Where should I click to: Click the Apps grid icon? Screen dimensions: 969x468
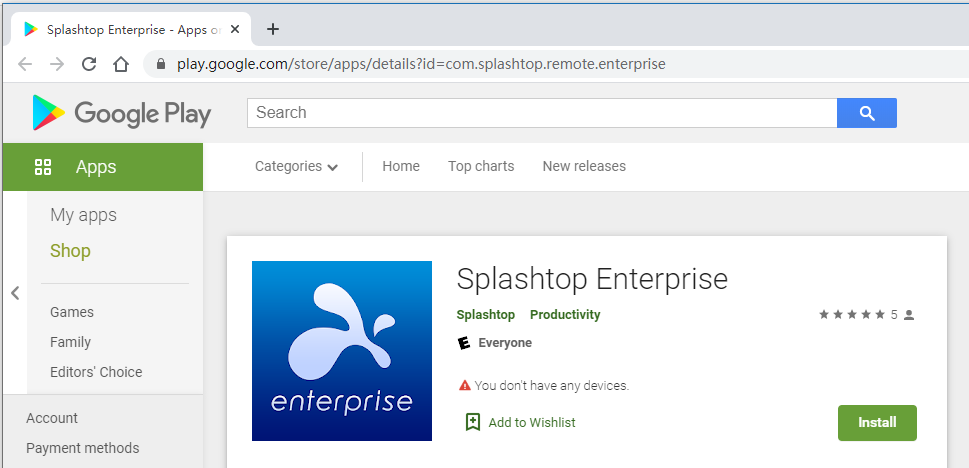tap(43, 166)
